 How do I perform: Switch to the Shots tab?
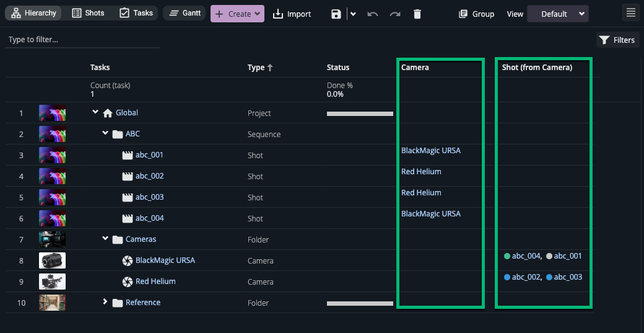88,13
